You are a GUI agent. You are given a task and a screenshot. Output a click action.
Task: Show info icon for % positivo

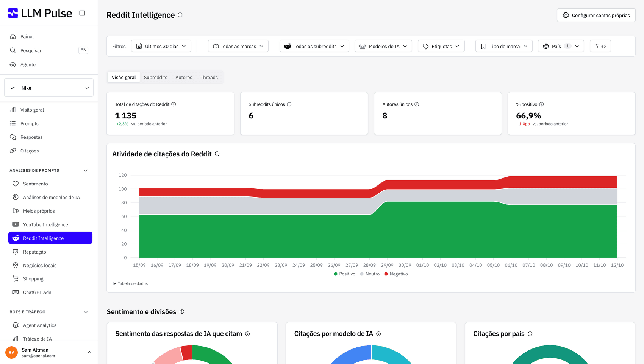tap(541, 104)
